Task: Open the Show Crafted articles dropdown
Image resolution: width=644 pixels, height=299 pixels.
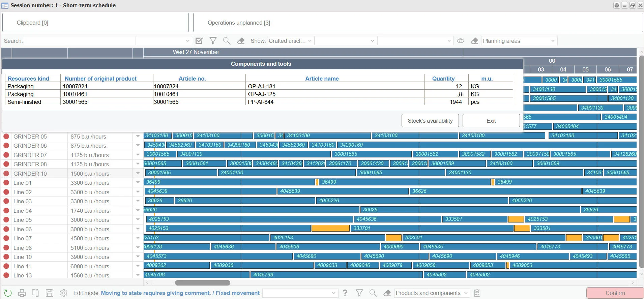Action: click(291, 41)
